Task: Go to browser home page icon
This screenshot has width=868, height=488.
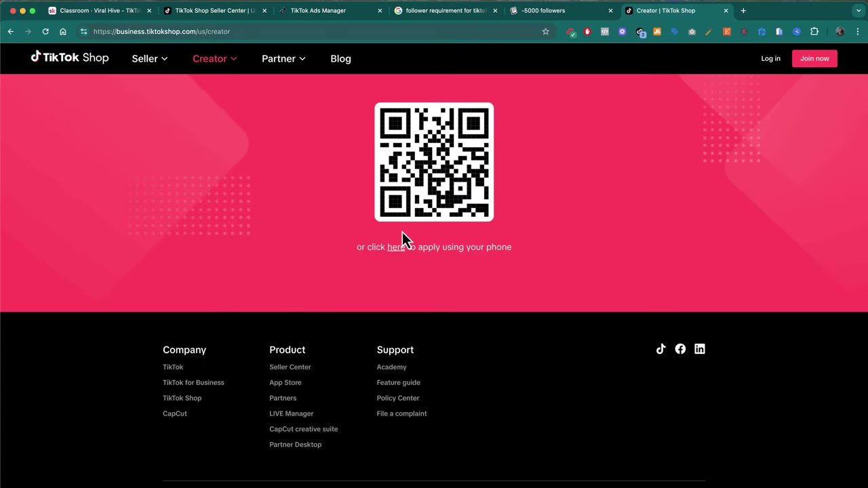Action: [x=63, y=31]
